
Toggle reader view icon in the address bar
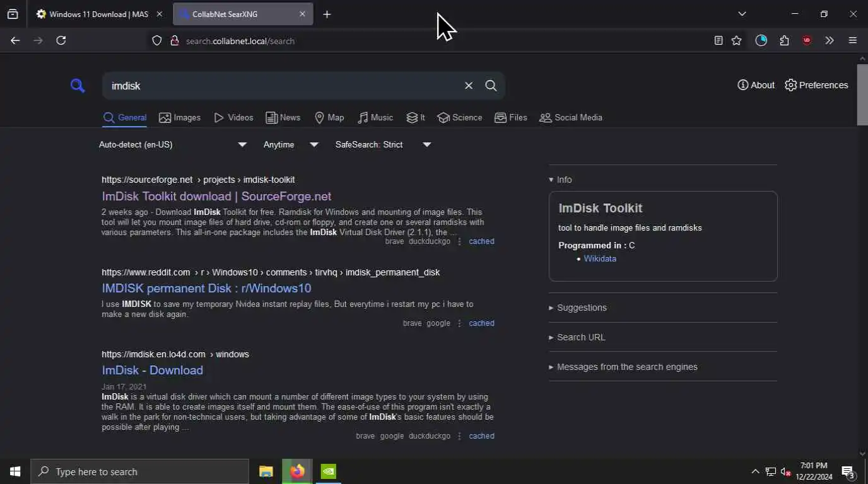[718, 40]
